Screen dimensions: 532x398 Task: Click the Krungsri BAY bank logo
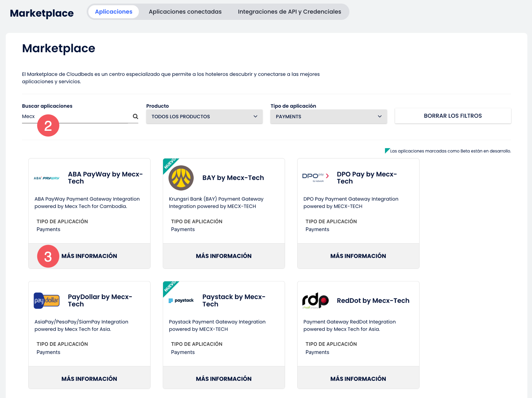181,178
